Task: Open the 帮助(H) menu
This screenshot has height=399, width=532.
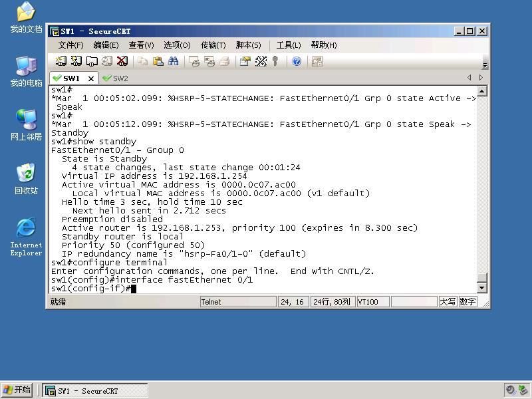Action: click(x=324, y=45)
